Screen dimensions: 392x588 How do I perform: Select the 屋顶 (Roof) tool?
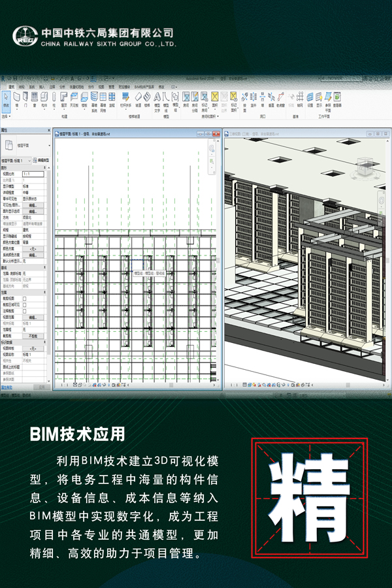64,99
